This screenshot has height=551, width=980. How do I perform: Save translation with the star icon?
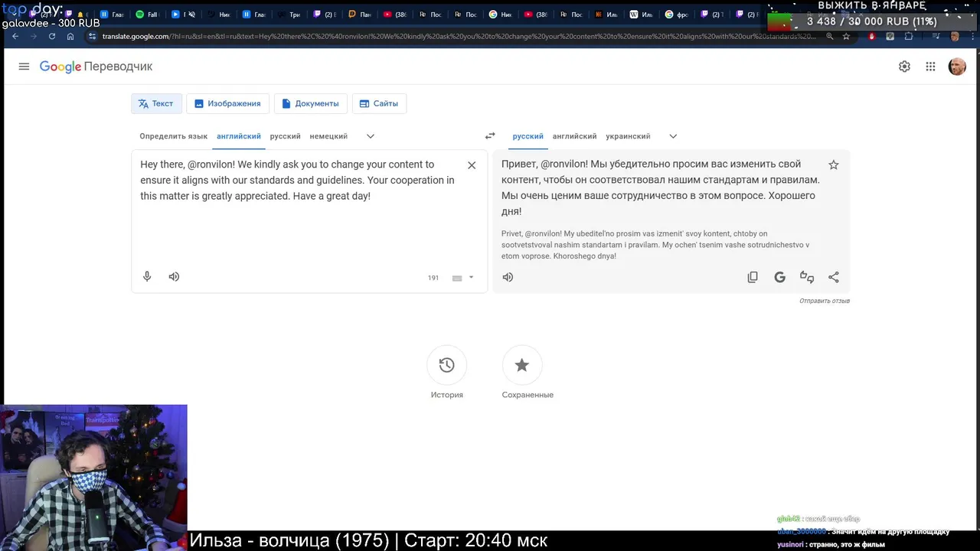(834, 165)
